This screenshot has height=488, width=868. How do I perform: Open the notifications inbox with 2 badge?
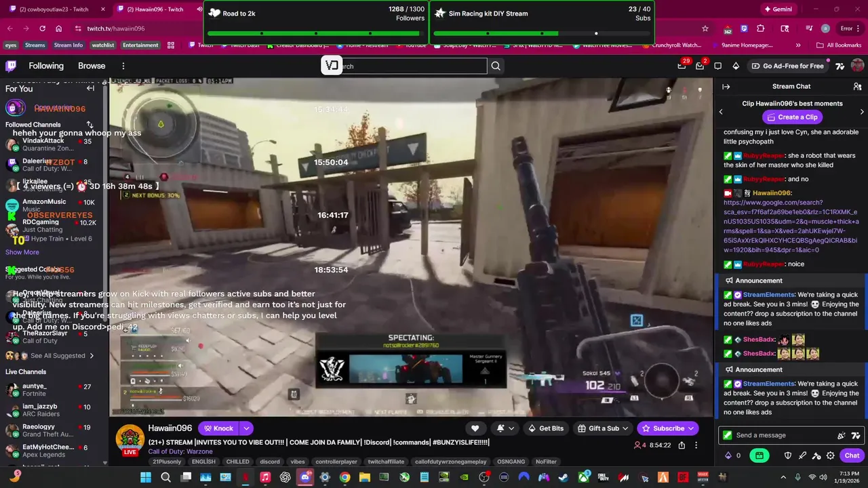[700, 66]
